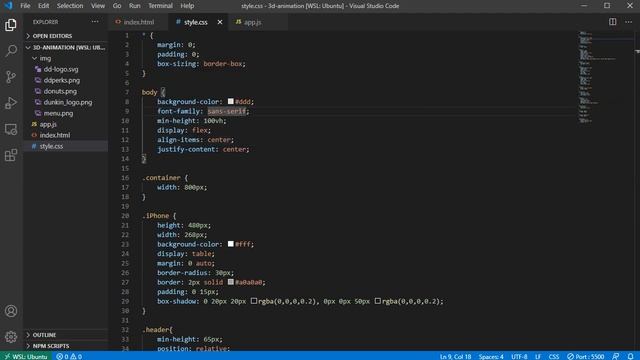Open the Edit menu
640x360 pixels.
pos(43,6)
